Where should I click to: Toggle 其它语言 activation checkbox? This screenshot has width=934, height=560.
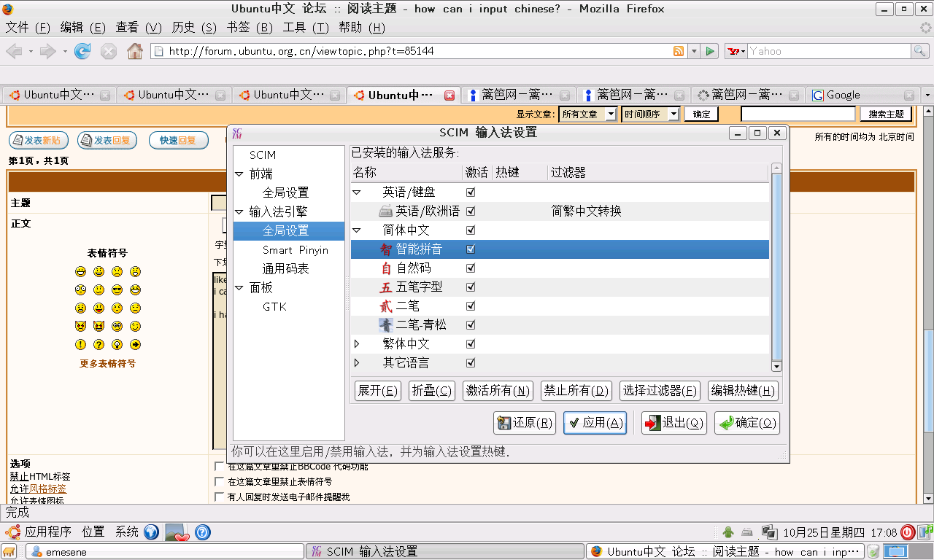[x=471, y=363]
